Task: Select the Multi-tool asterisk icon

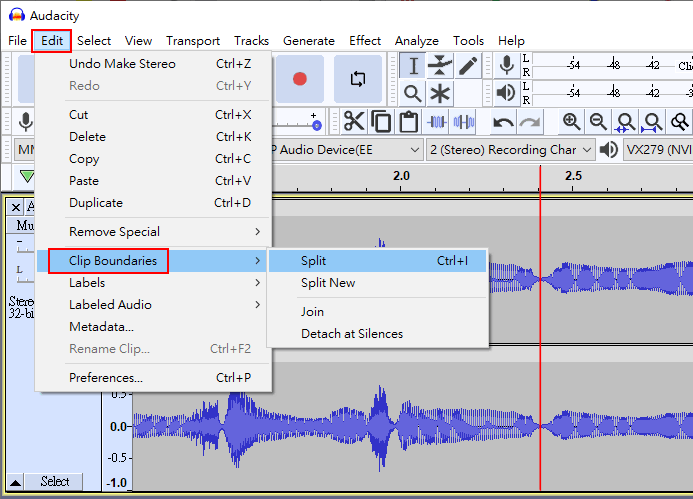Action: point(440,94)
